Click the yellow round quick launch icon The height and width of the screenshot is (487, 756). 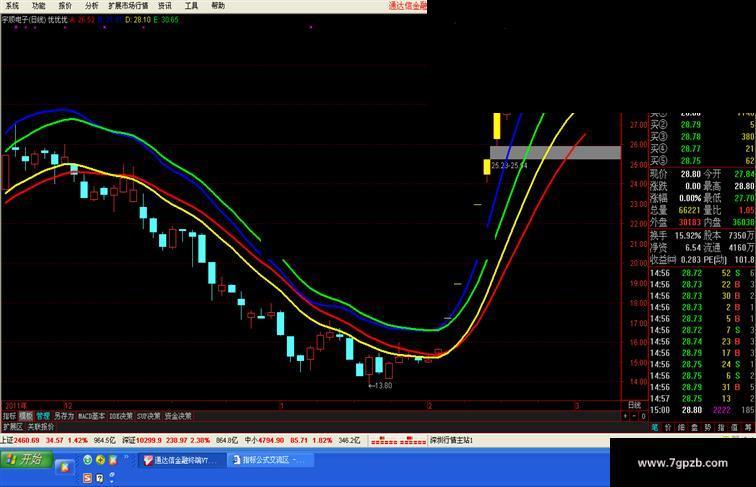[100, 460]
